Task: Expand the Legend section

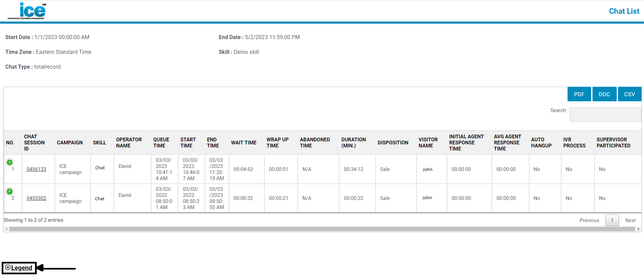Action: tap(19, 268)
